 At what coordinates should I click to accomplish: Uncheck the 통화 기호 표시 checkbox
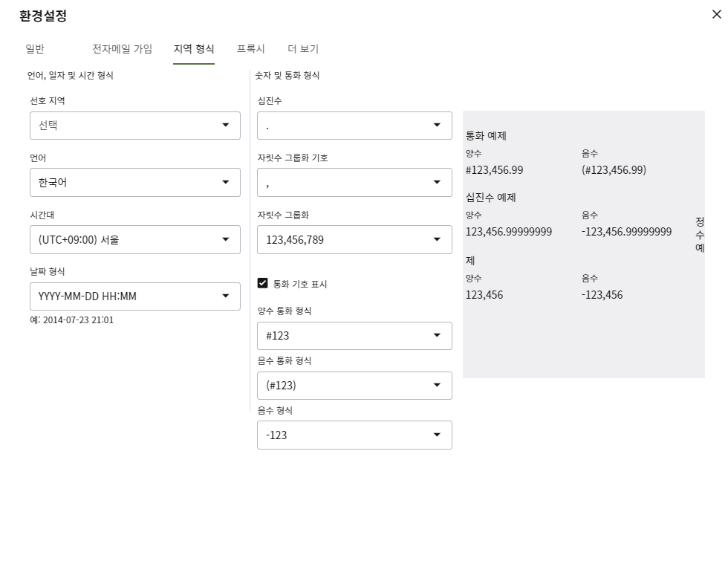(x=262, y=283)
